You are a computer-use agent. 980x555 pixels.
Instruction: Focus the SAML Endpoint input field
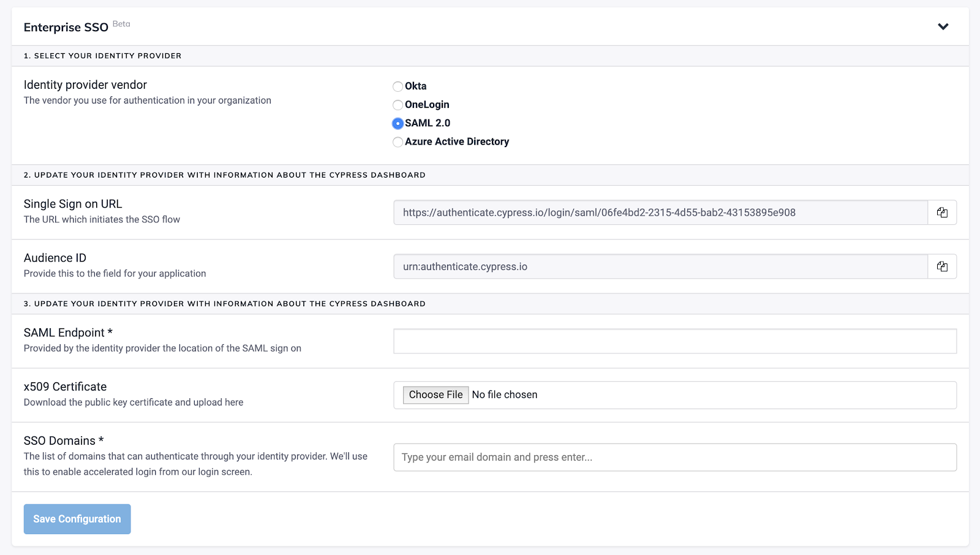tap(674, 341)
